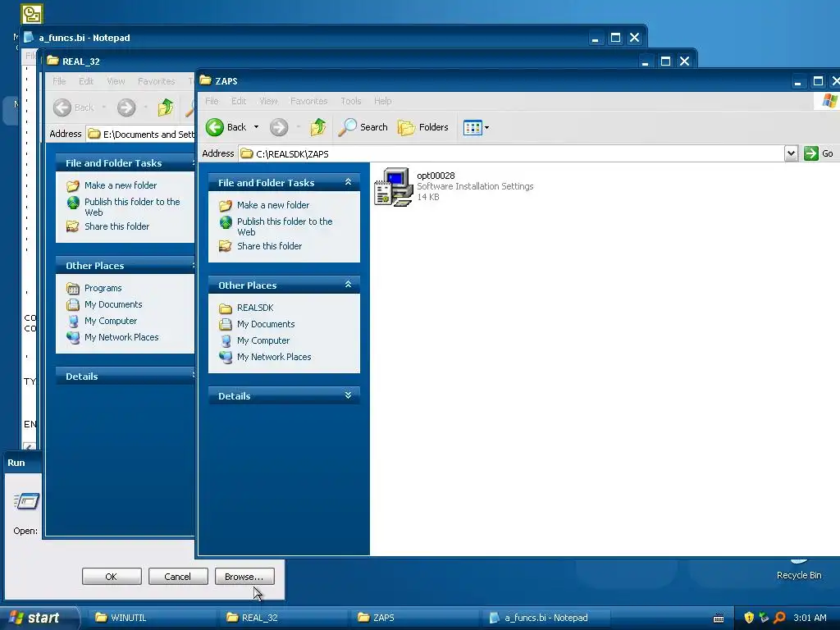The image size is (840, 630).
Task: Click the top-left desktop shortcut icon
Action: tap(32, 14)
